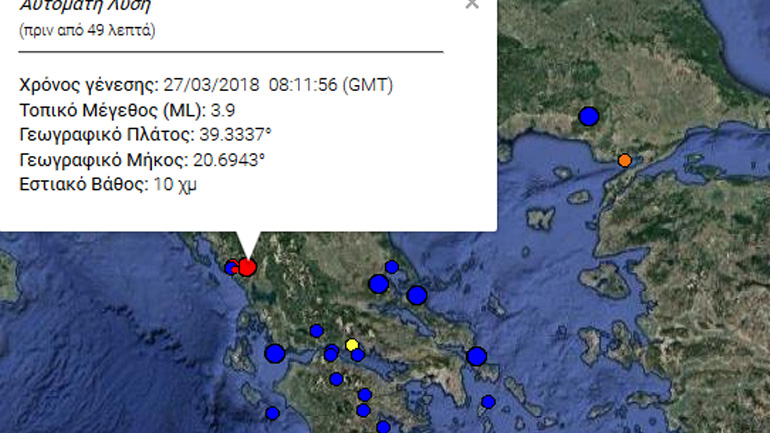Screen dimensions: 770x433
Task: Click the 'Χρόνος γένεσης:' label
Action: (89, 85)
